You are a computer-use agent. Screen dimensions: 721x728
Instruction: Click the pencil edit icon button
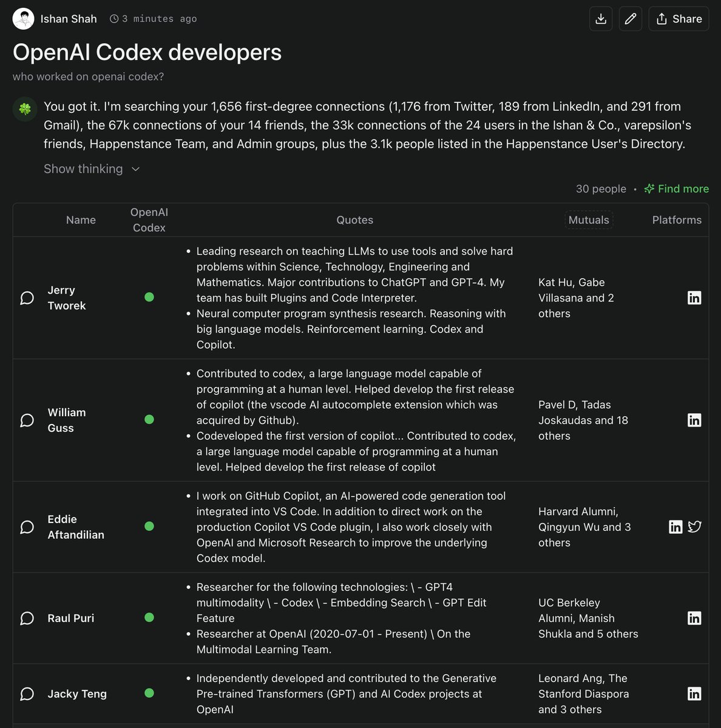click(x=631, y=19)
